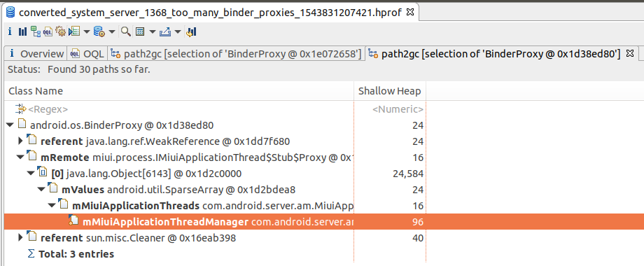The width and height of the screenshot is (644, 266).
Task: Click the sigma icon in the Total row
Action: 31,253
